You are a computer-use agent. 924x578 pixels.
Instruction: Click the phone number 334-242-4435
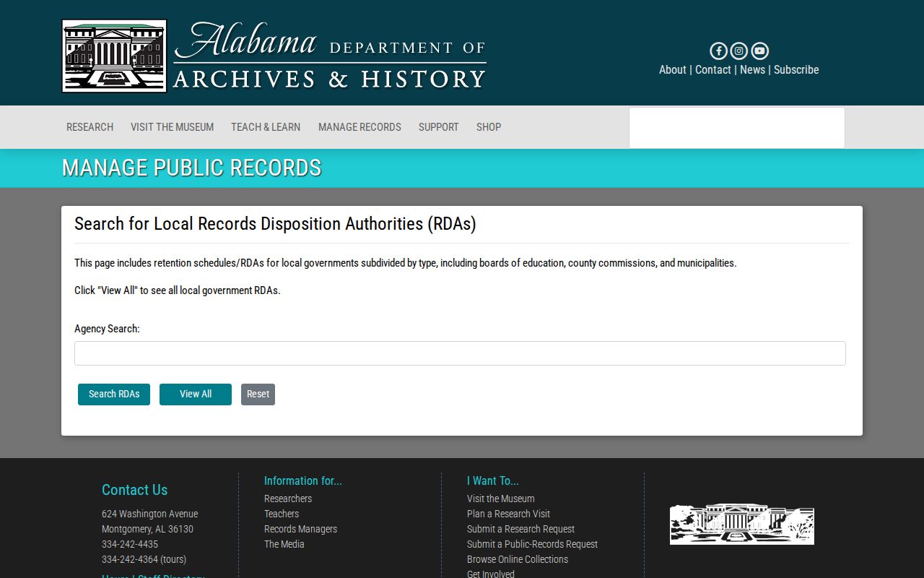click(x=130, y=544)
